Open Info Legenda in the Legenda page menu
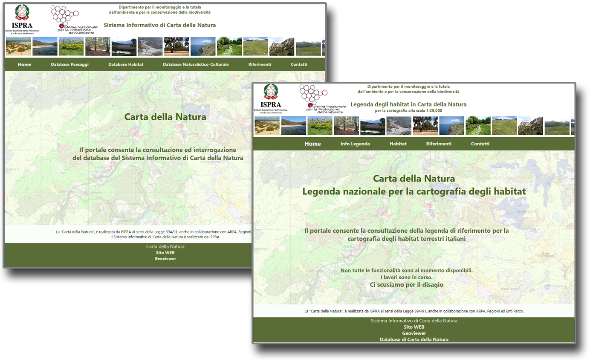 355,144
